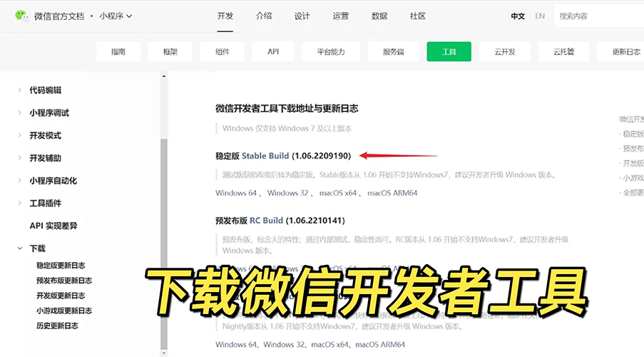Select 中文 language option
This screenshot has height=357, width=644.
point(518,16)
